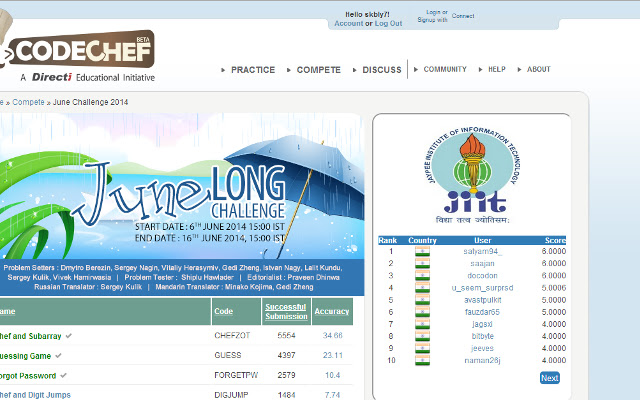The image size is (640, 400).
Task: Open user saajan profile
Action: [482, 264]
